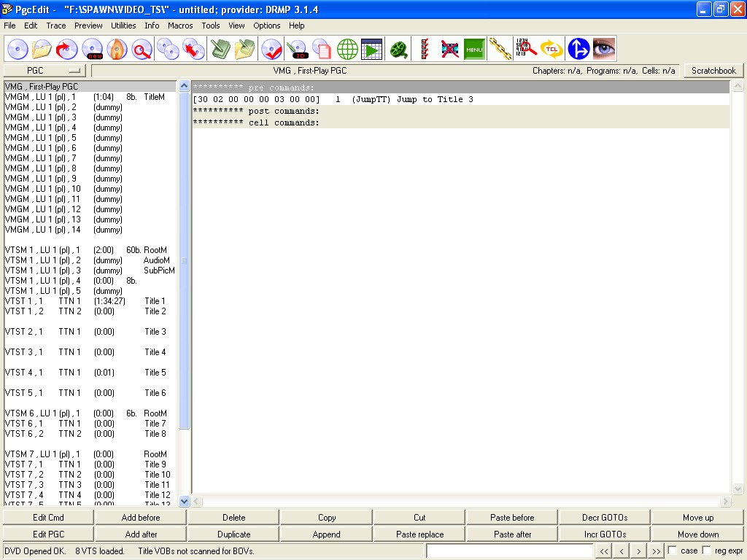Toggle the 'reg expr' checkbox
Image resolution: width=747 pixels, height=560 pixels.
tap(706, 551)
